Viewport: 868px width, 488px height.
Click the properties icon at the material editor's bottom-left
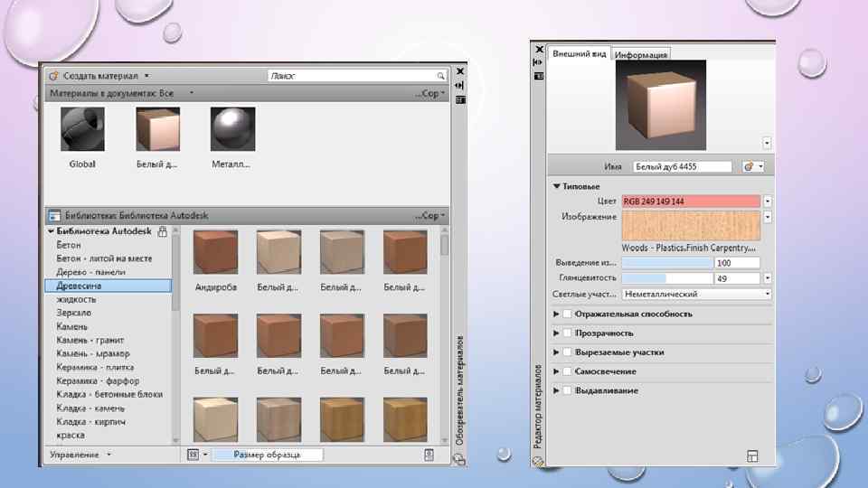(539, 461)
